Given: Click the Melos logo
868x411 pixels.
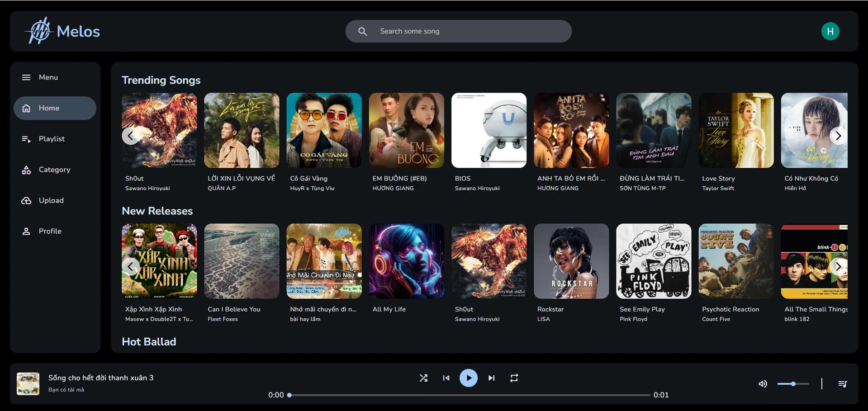Looking at the screenshot, I should coord(62,31).
